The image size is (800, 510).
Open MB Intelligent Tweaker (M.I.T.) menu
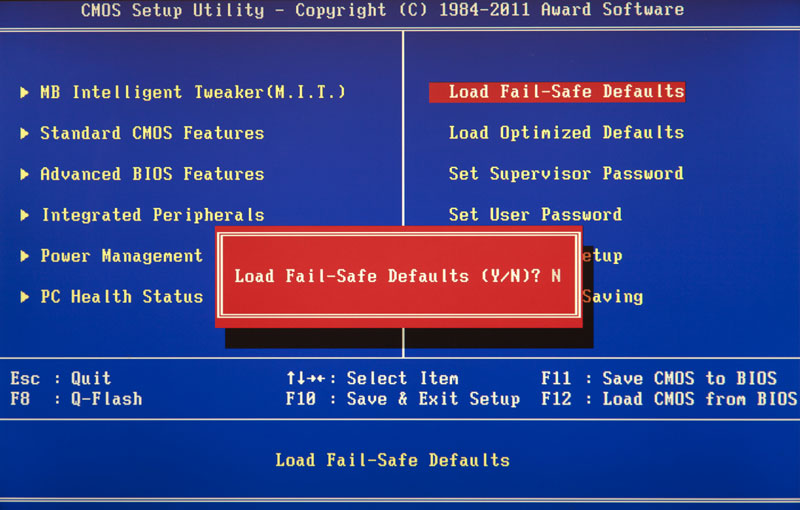tap(193, 92)
